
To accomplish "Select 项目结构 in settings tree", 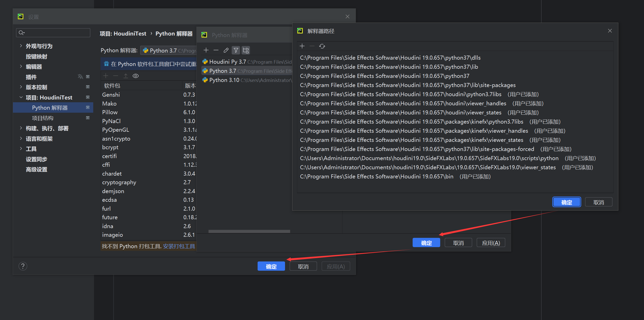I will [43, 118].
